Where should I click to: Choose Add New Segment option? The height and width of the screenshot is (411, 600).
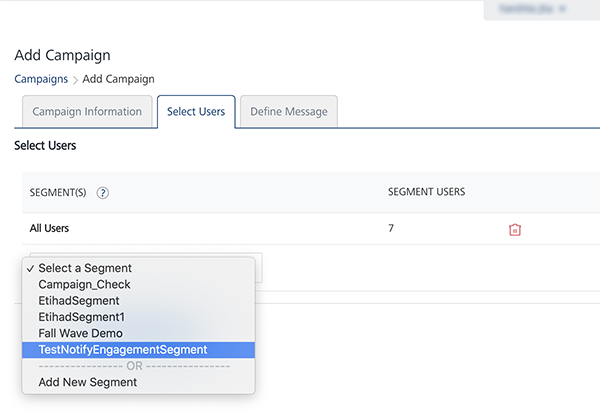[x=88, y=382]
